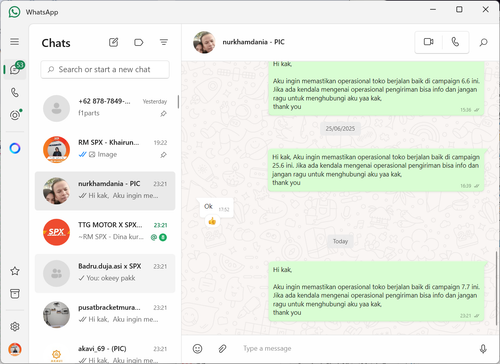This screenshot has width=500, height=364.
Task: Open the attachment paperclip menu
Action: pos(222,349)
